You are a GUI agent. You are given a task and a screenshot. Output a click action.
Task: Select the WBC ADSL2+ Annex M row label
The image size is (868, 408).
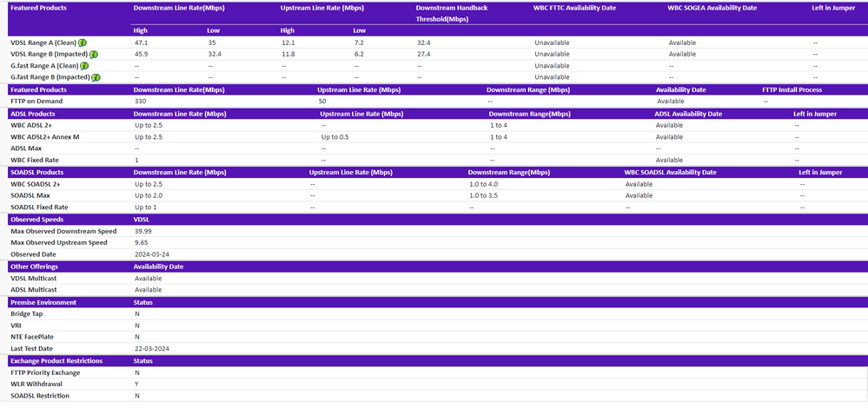pyautogui.click(x=50, y=137)
